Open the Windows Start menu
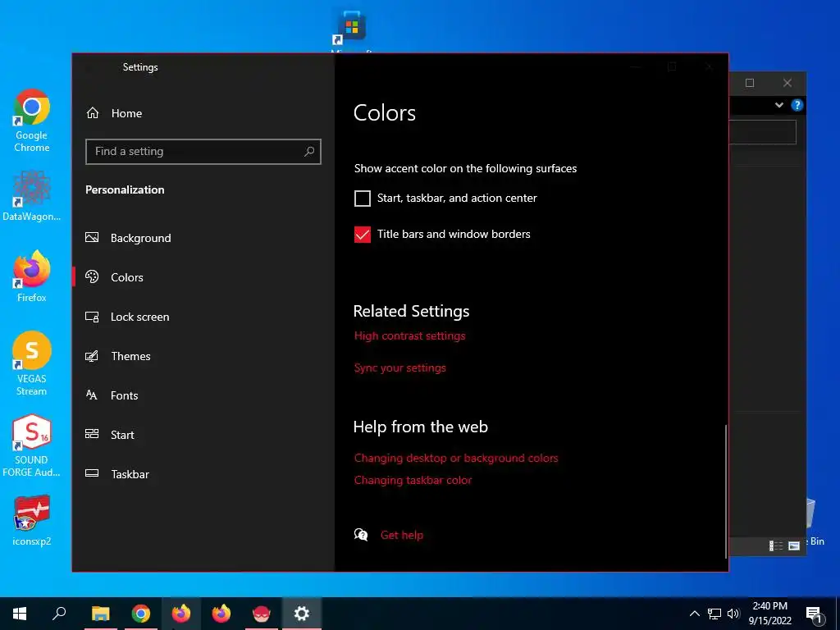The height and width of the screenshot is (630, 840). tap(20, 614)
